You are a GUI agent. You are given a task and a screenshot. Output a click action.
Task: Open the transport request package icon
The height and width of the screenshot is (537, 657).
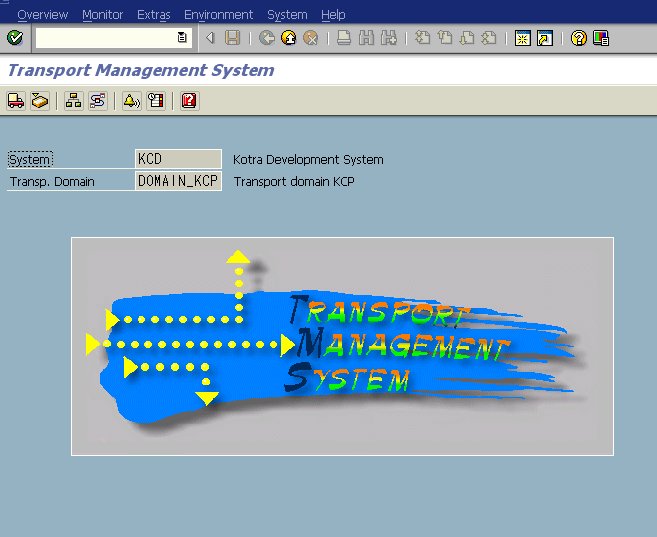40,101
